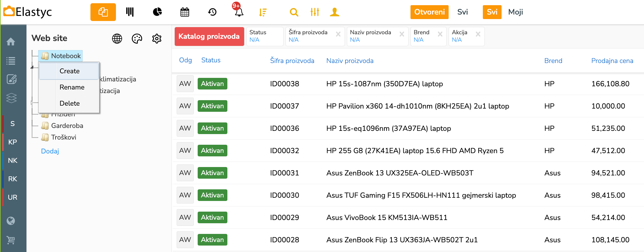The image size is (644, 252).
Task: Open Web site settings gear icon
Action: tap(157, 39)
